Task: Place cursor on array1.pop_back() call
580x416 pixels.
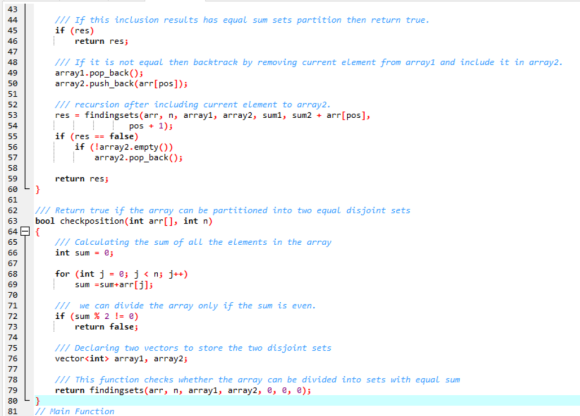Action: pyautogui.click(x=99, y=73)
